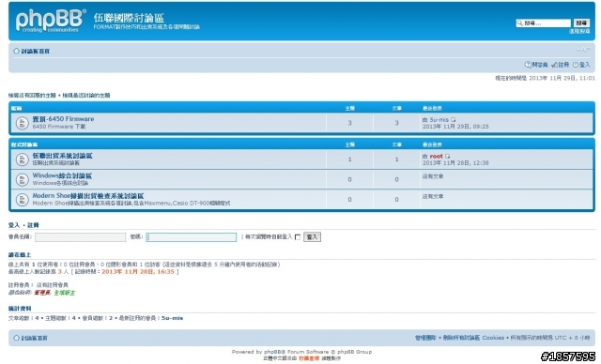
Task: Open the FAQ link in navigation bar
Action: pos(540,65)
